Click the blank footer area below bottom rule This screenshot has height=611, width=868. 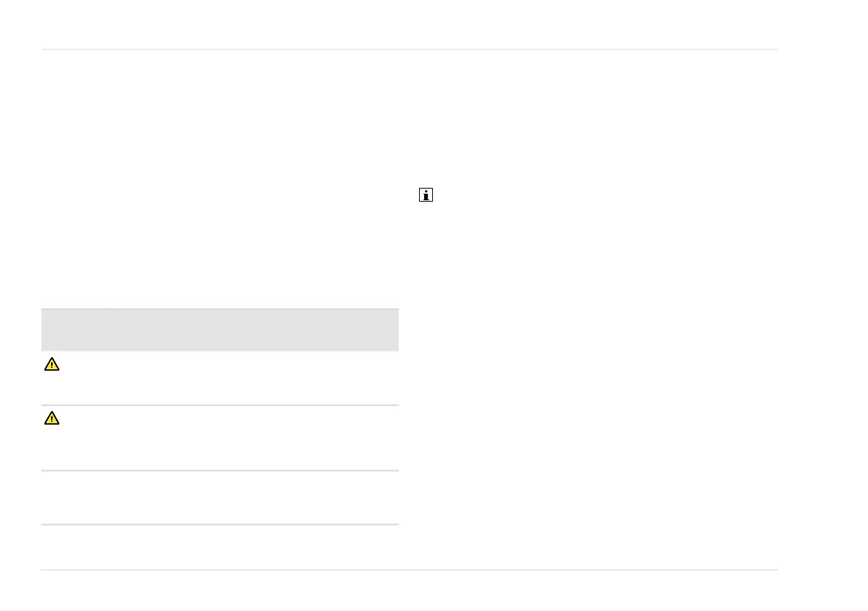point(409,591)
